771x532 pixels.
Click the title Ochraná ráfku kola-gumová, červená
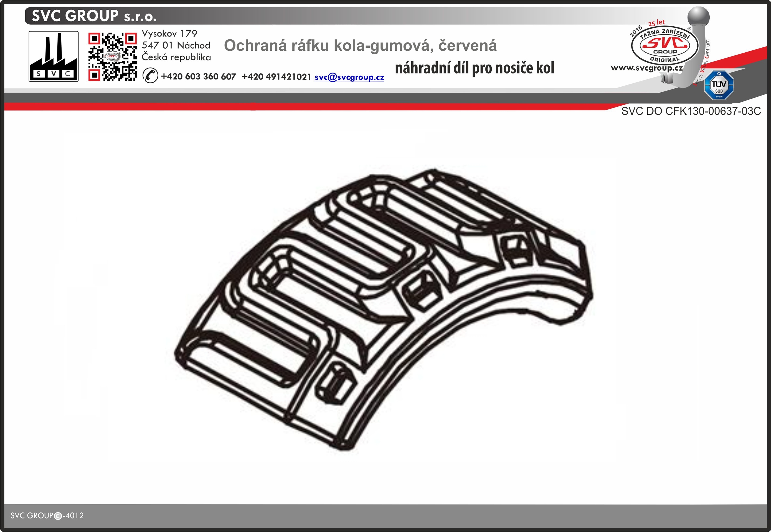coord(360,46)
